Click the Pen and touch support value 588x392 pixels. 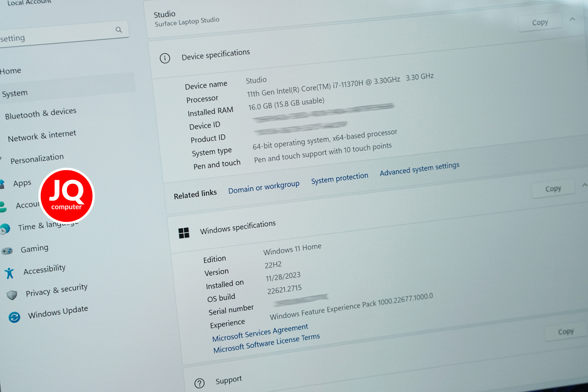click(x=323, y=153)
